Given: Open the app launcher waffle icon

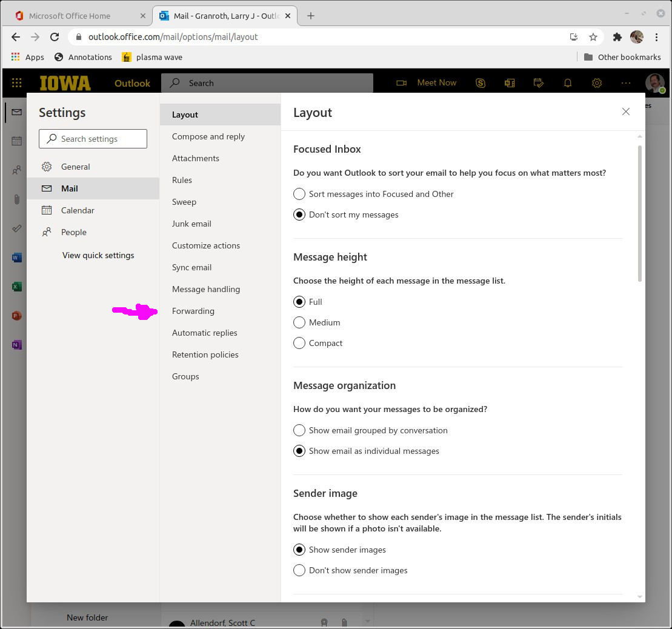Looking at the screenshot, I should (16, 83).
